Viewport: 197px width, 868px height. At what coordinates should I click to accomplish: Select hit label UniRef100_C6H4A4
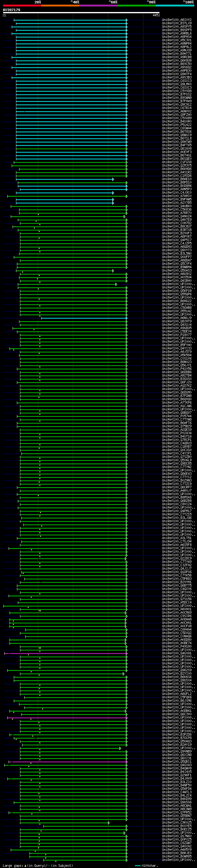[x=176, y=630]
